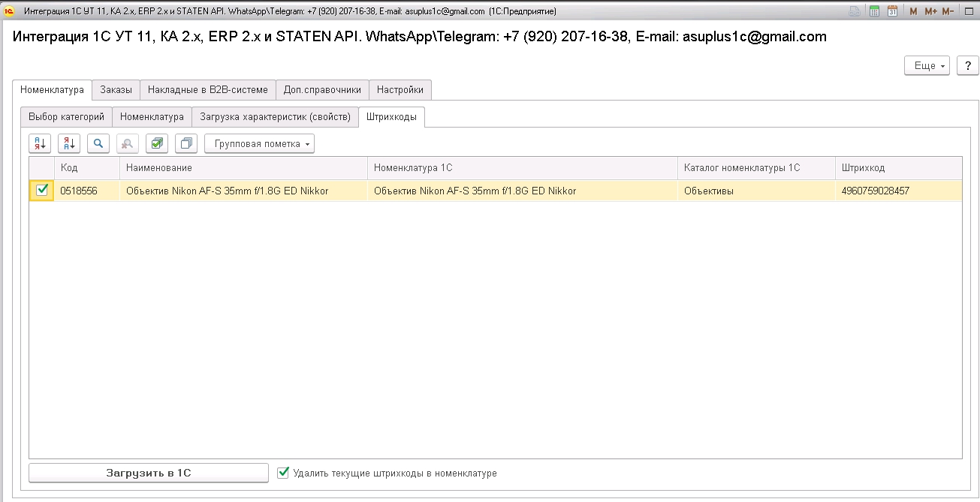Open help with the question mark button
Viewport: 980px width, 502px height.
(x=968, y=66)
